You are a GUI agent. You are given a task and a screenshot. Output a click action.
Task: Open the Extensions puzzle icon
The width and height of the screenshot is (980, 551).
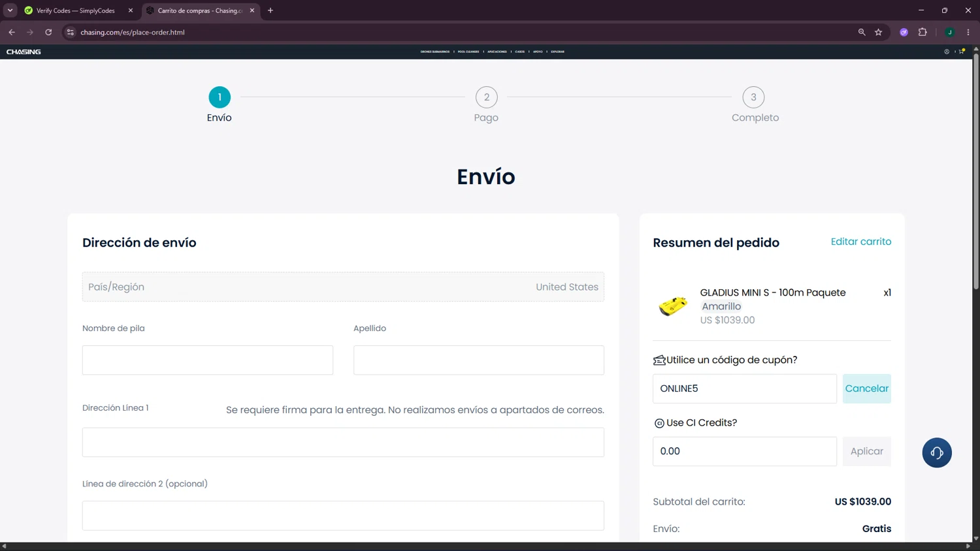click(923, 32)
